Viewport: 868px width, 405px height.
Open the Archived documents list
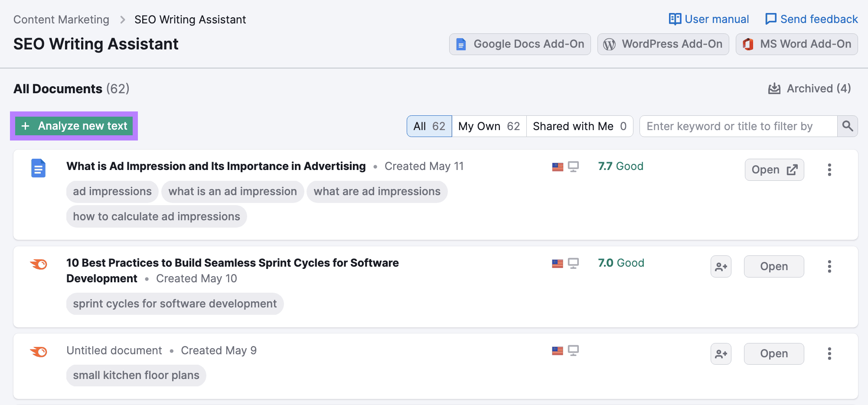tap(809, 88)
